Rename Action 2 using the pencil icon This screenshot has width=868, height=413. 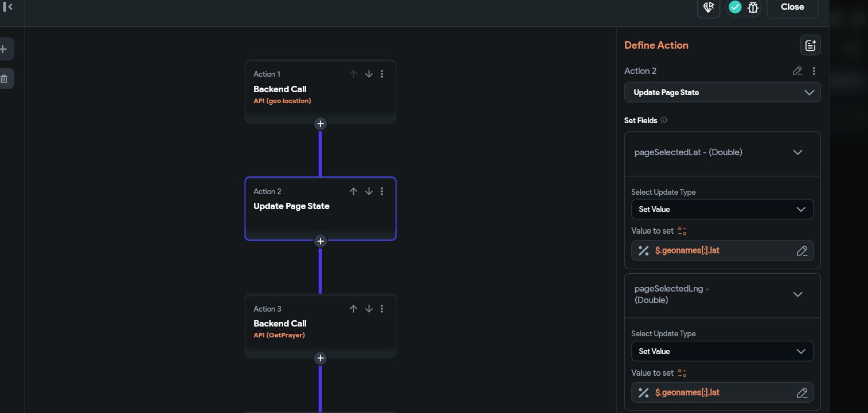click(797, 71)
